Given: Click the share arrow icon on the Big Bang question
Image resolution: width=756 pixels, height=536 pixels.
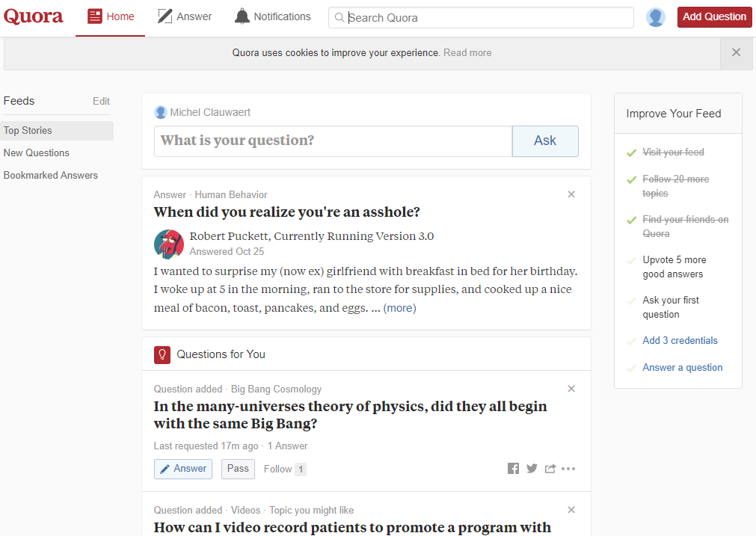Looking at the screenshot, I should click(550, 469).
